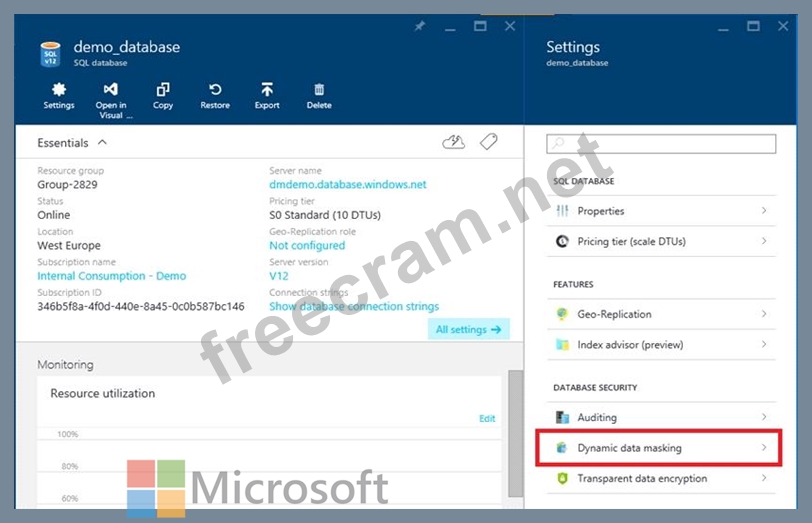
Task: Expand the Dynamic data masking chevron
Action: 764,447
